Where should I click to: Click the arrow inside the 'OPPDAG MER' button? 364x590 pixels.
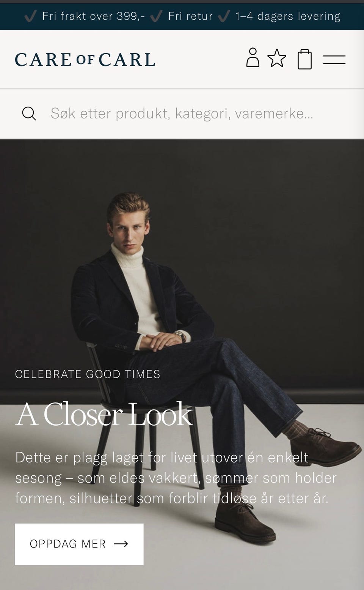121,544
